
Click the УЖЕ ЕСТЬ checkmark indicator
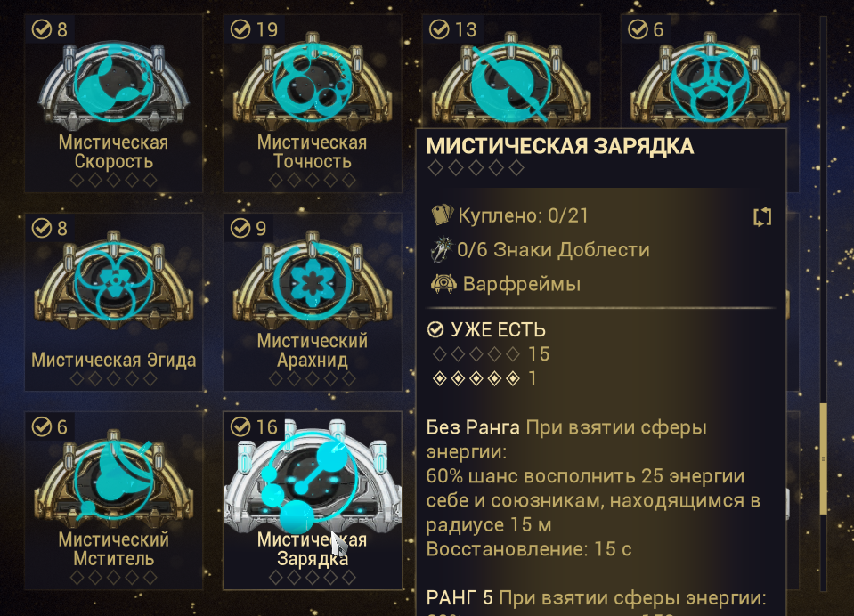435,329
